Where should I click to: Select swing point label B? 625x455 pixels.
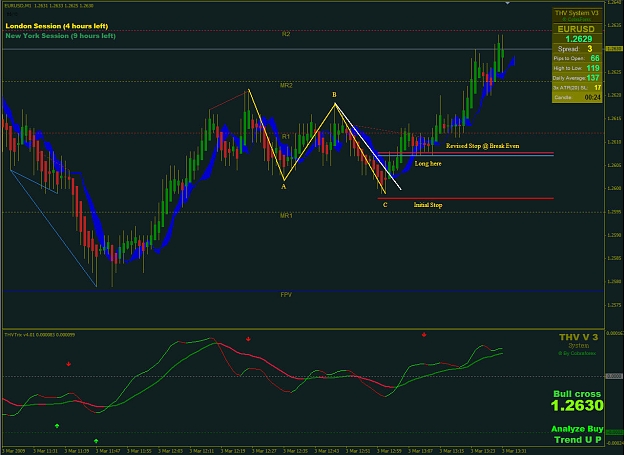click(334, 95)
